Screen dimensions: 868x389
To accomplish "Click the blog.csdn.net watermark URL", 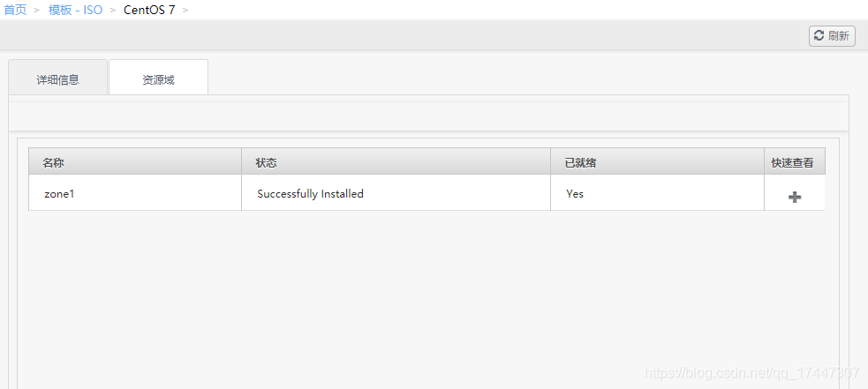I will [752, 372].
